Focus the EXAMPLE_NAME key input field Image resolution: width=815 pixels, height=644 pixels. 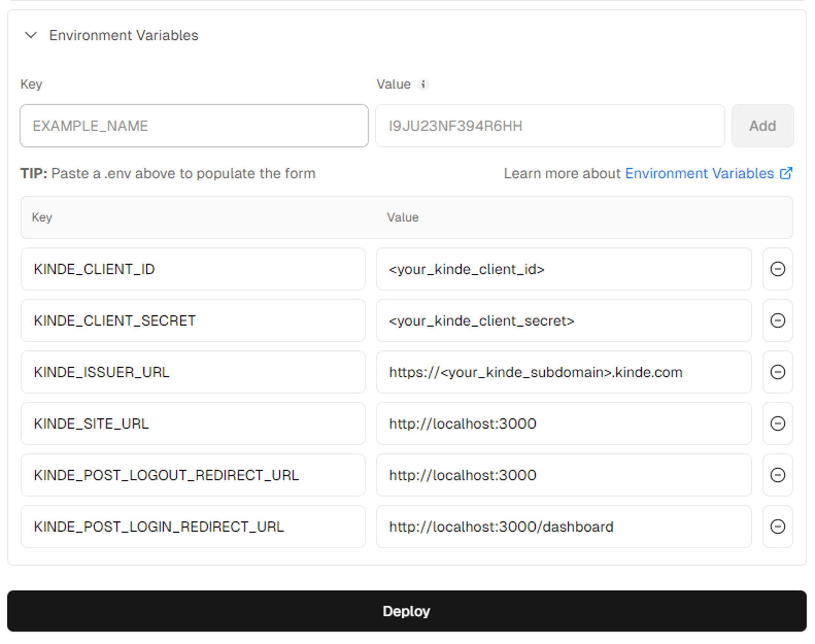[x=194, y=126]
